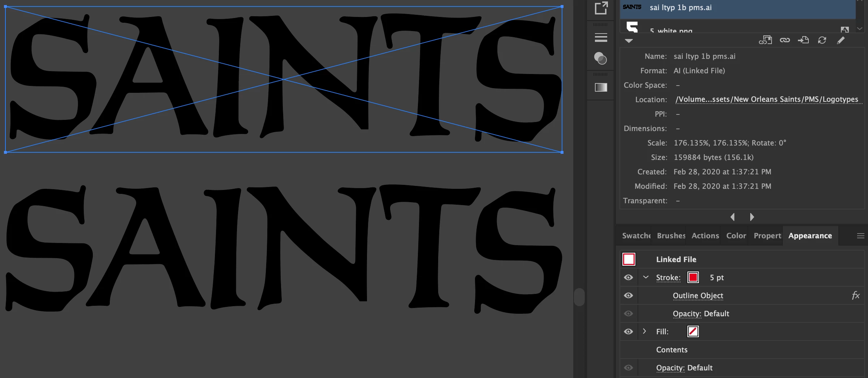Click Relink from CC Libraries icon
This screenshot has height=378, width=868.
click(x=765, y=40)
